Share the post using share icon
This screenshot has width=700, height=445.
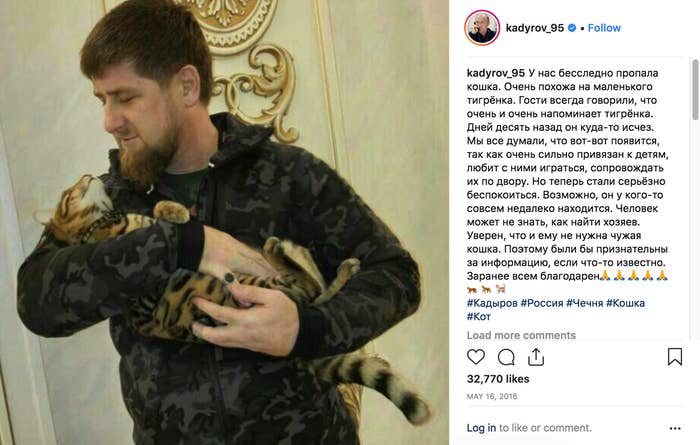point(536,357)
